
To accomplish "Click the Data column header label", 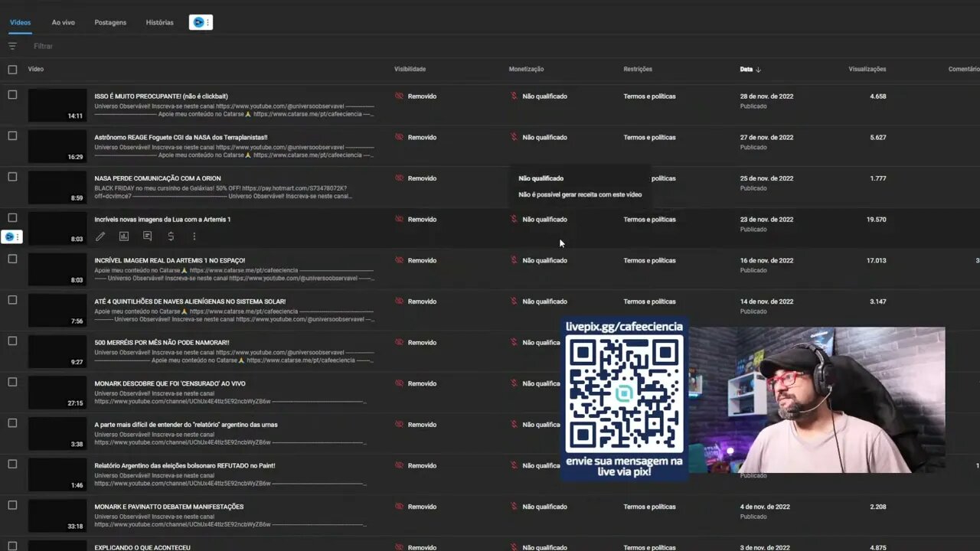I will point(746,69).
